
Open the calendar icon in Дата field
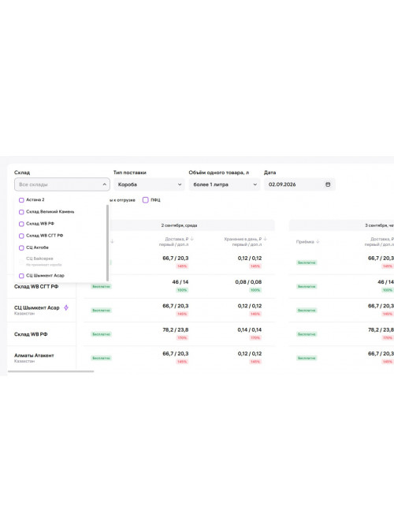(328, 184)
